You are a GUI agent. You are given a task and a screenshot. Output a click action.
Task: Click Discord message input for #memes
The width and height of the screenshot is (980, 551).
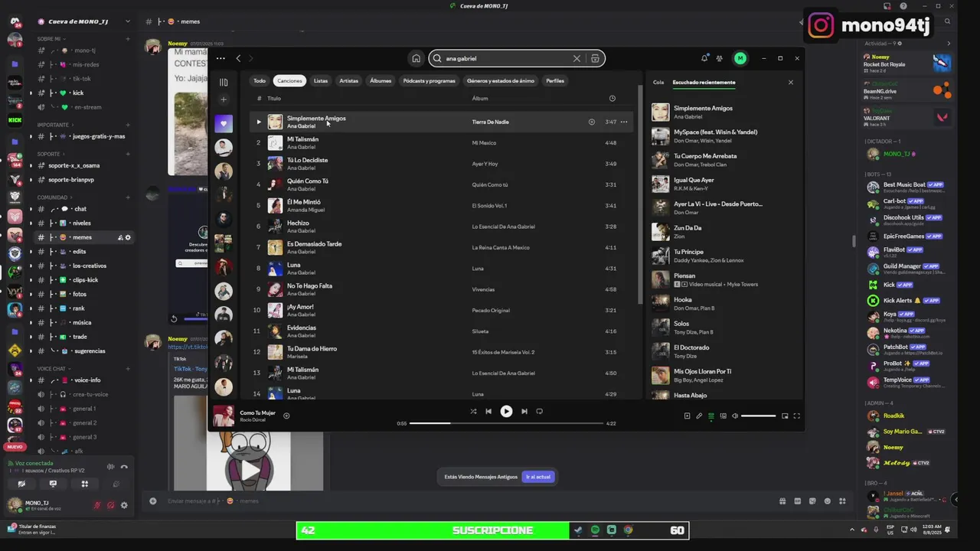(459, 501)
